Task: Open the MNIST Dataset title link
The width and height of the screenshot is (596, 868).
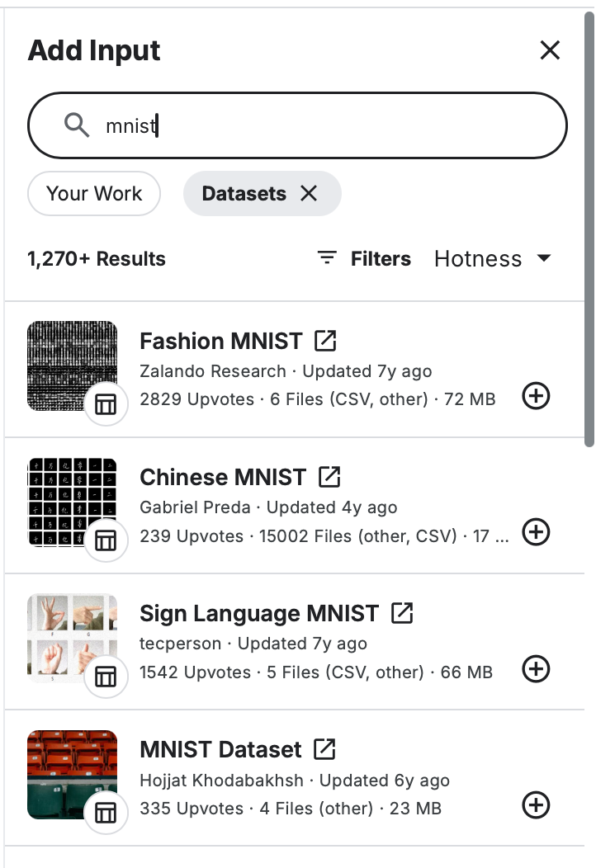Action: click(x=220, y=749)
